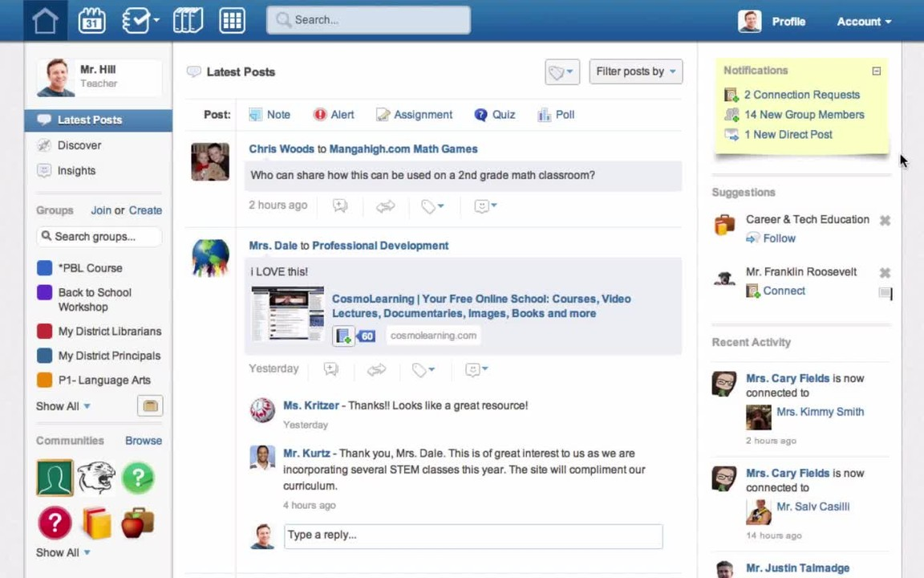Open the chalkboard silhouette community
Viewport: 924px width, 578px height.
point(55,478)
